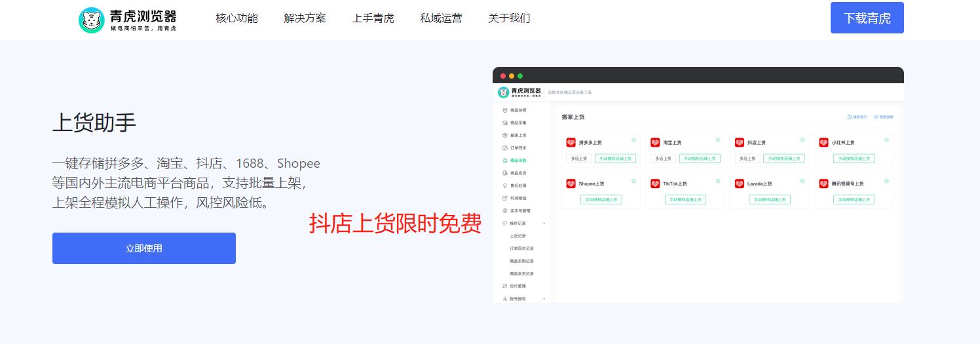The width and height of the screenshot is (980, 344).
Task: Select 商品采集 icon in the app sidebar
Action: (x=504, y=123)
